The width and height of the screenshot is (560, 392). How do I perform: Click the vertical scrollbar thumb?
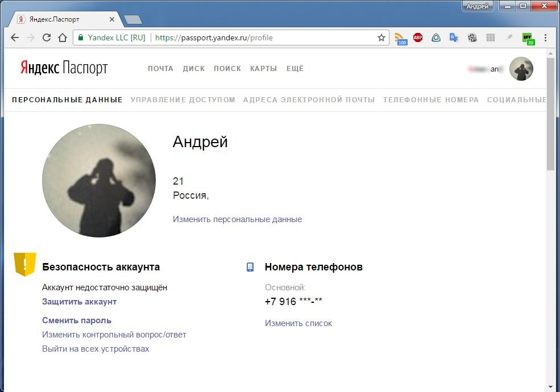coord(550,114)
